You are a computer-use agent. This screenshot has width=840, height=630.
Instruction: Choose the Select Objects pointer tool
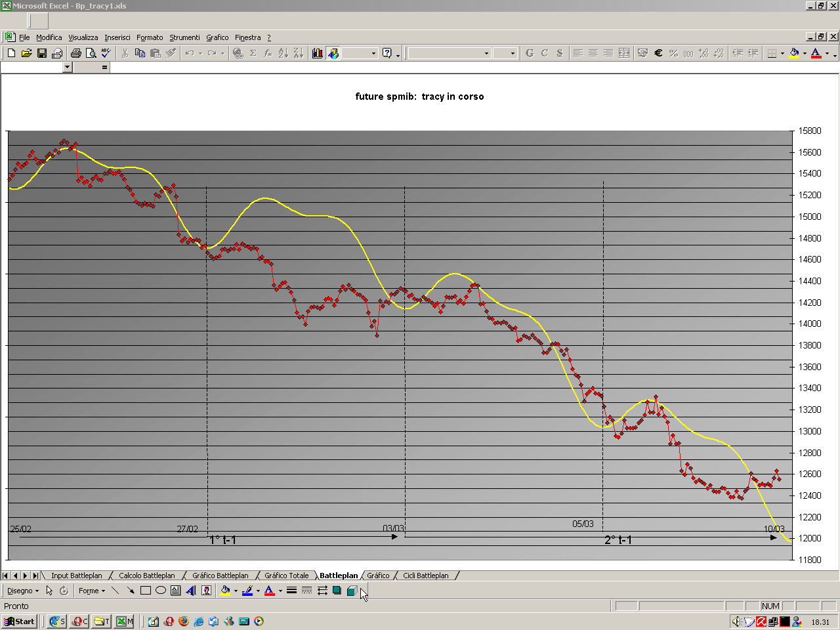click(49, 591)
